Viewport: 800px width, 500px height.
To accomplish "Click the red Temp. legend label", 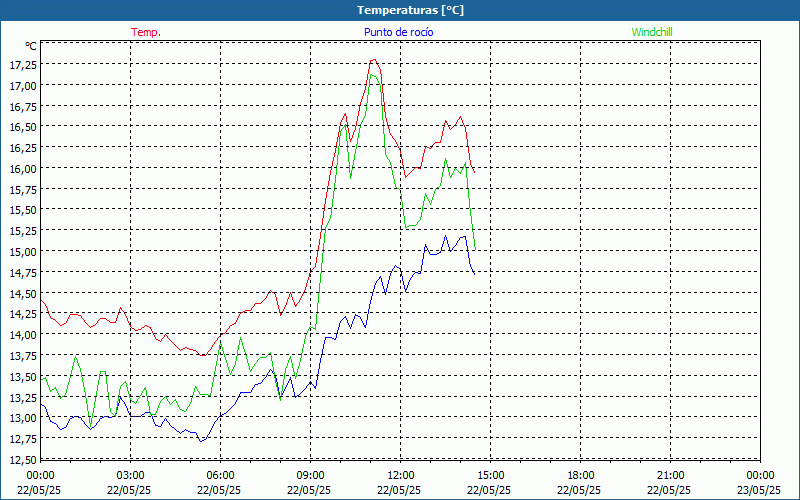I will pyautogui.click(x=146, y=32).
